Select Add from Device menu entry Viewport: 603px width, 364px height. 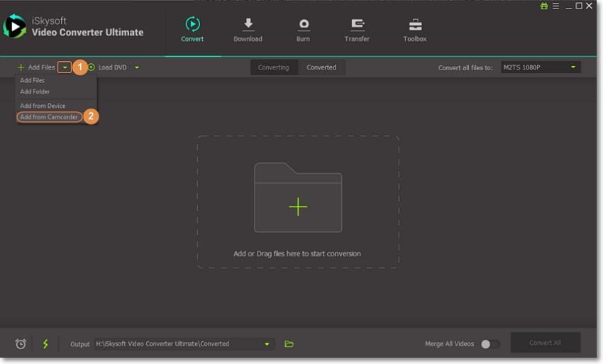pos(43,106)
